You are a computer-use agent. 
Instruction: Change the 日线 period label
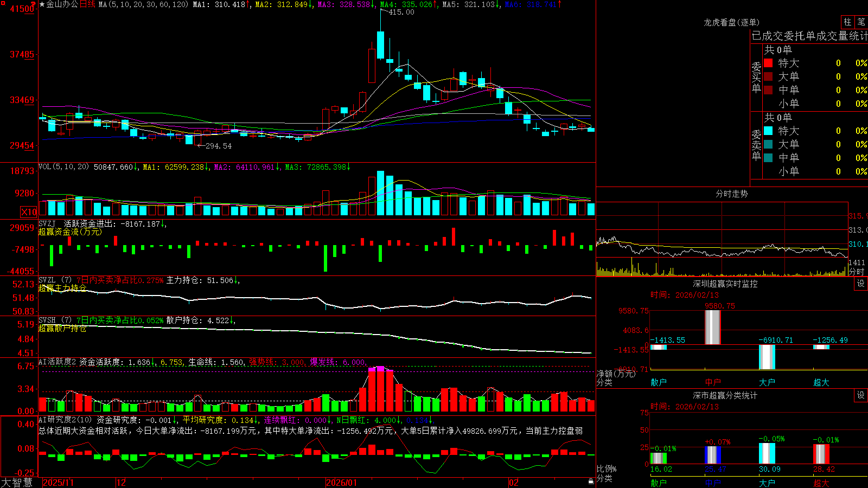pos(87,4)
